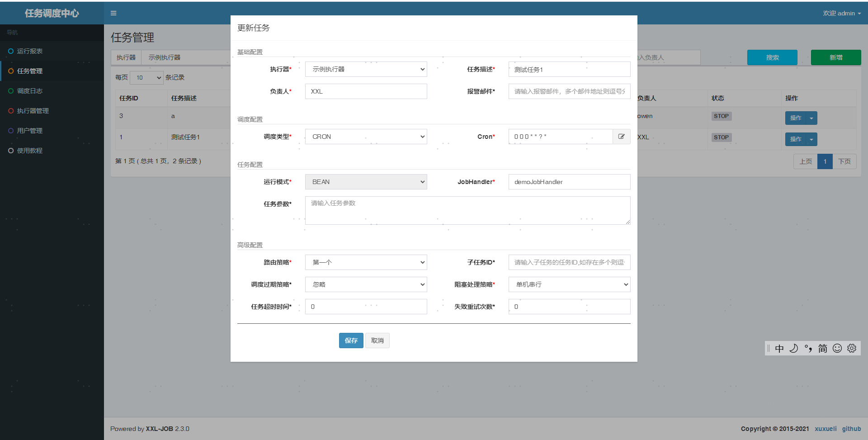Viewport: 868px width, 440px height.
Task: Focus the 失败重试次数 input field
Action: [570, 307]
